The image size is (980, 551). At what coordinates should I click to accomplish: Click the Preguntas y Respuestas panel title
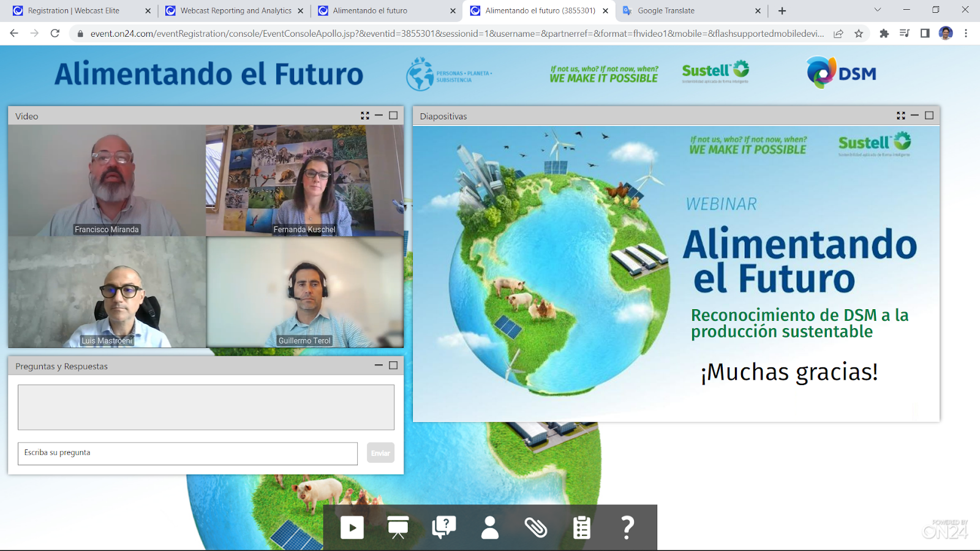tap(61, 366)
